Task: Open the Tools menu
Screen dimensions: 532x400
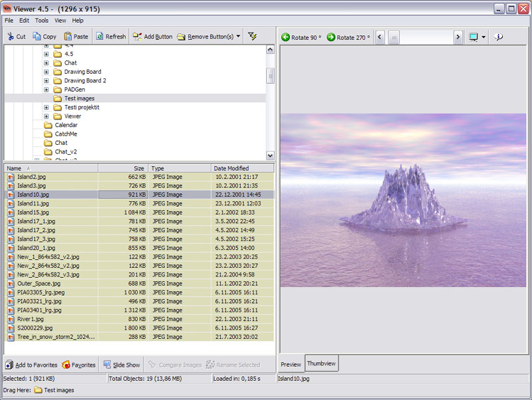Action: pos(42,21)
